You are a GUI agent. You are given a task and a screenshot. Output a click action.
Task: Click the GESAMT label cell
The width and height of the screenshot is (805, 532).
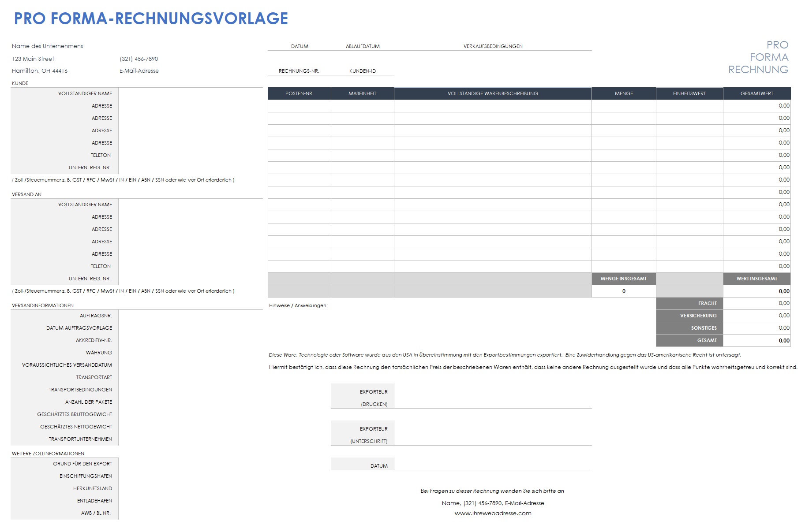coord(689,341)
